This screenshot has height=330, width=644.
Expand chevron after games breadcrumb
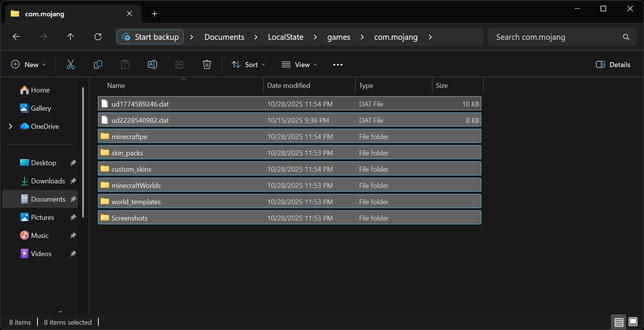click(x=362, y=37)
